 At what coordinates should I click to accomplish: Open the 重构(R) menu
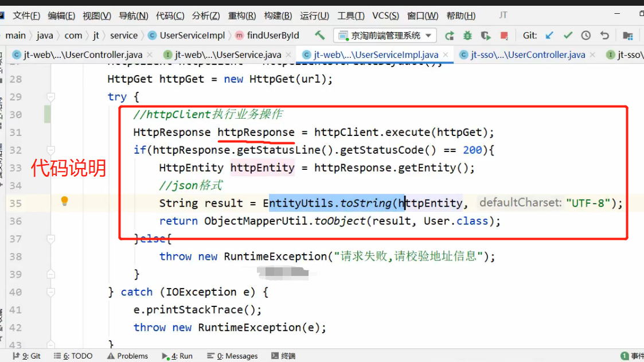point(242,15)
